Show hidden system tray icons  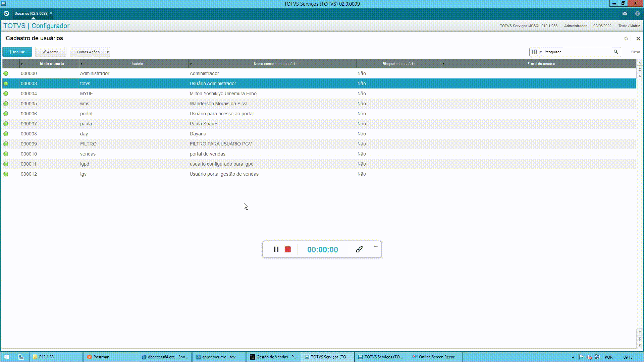573,357
